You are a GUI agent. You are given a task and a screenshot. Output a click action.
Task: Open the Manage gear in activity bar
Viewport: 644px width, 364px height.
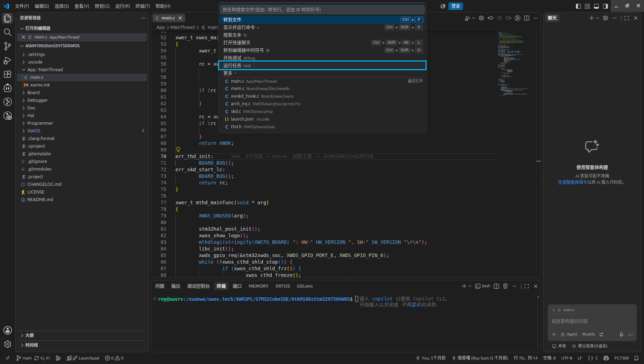coord(8,344)
